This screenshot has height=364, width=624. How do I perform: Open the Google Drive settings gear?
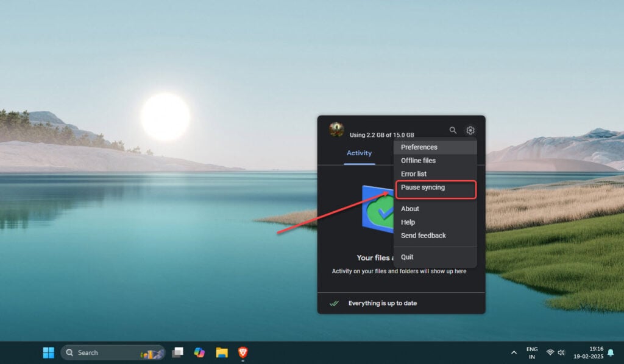click(470, 130)
